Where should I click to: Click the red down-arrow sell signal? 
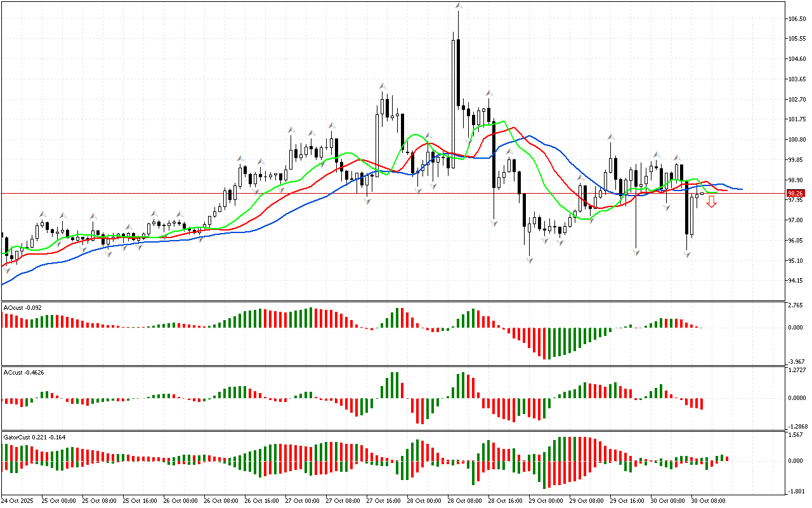pyautogui.click(x=712, y=202)
